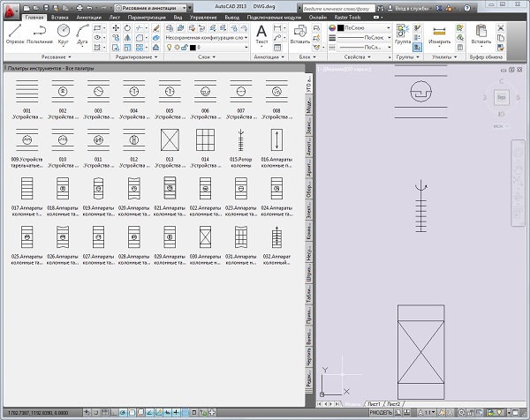This screenshot has height=420, width=530.
Task: Choose the Полилиния polyline tool
Action: (x=39, y=33)
